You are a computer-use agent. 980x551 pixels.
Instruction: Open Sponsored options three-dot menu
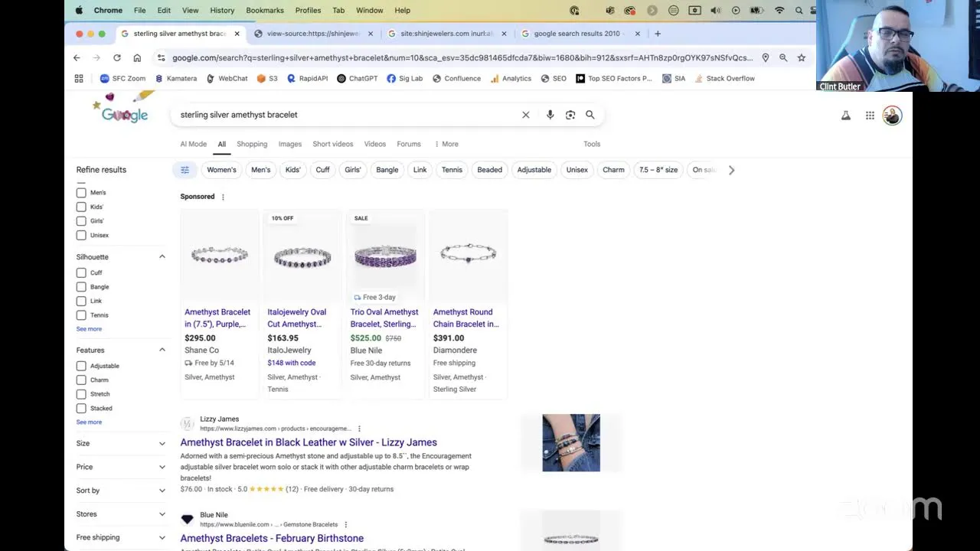point(223,197)
